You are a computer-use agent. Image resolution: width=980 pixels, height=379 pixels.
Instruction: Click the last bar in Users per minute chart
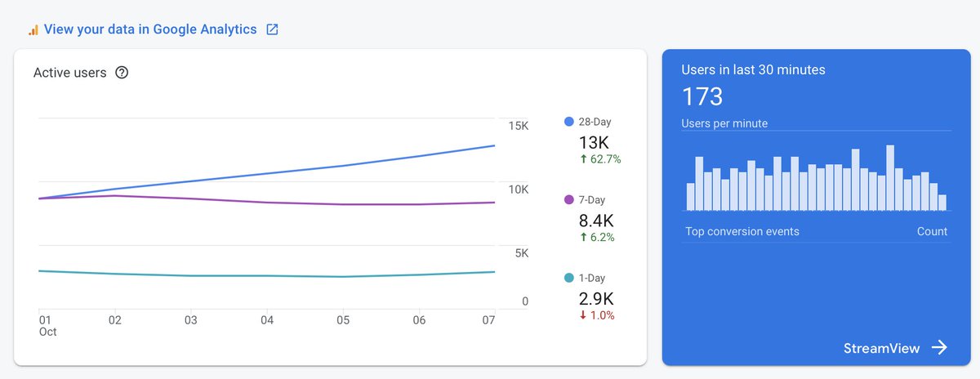tap(942, 203)
